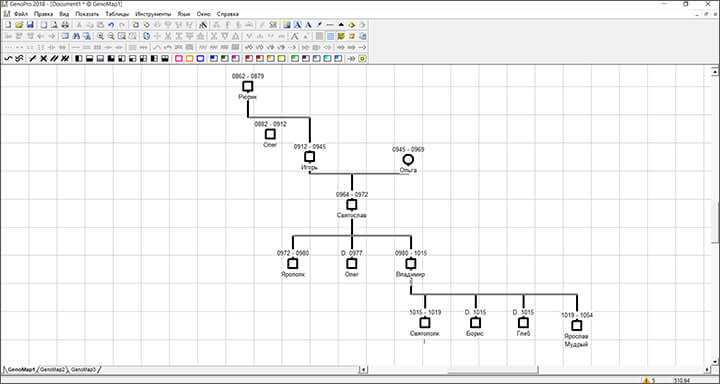Print the genealogy tree using the printer icon
720x384 pixels.
point(65,25)
